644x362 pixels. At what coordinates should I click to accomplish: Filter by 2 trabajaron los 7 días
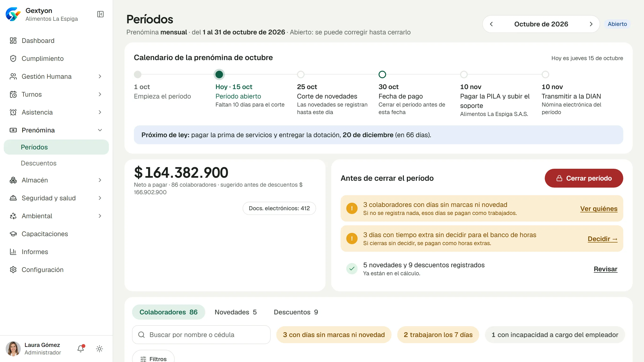pos(438,334)
